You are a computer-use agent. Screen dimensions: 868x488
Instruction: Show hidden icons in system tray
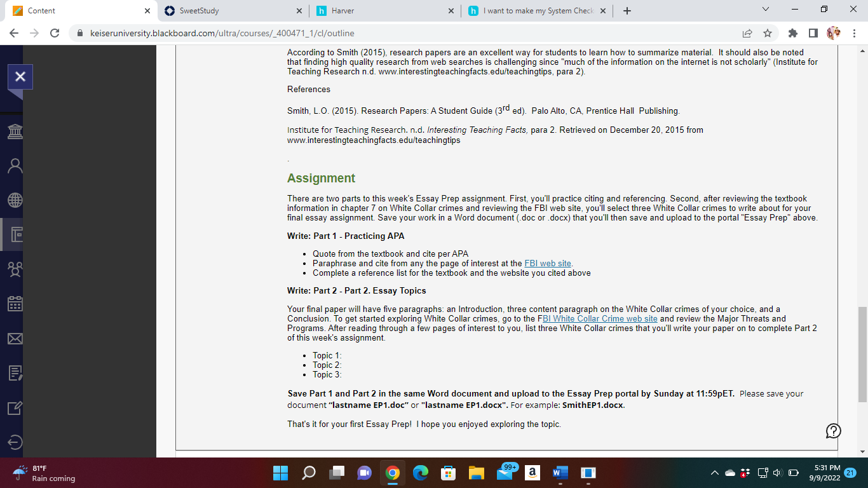(x=714, y=473)
